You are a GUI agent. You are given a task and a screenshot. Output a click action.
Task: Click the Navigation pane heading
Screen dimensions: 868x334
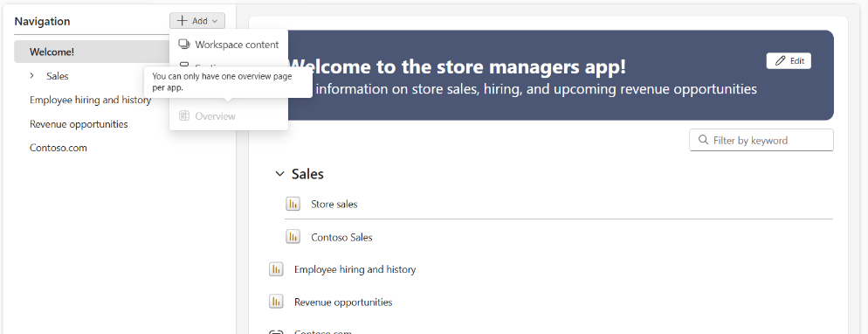pyautogui.click(x=42, y=22)
